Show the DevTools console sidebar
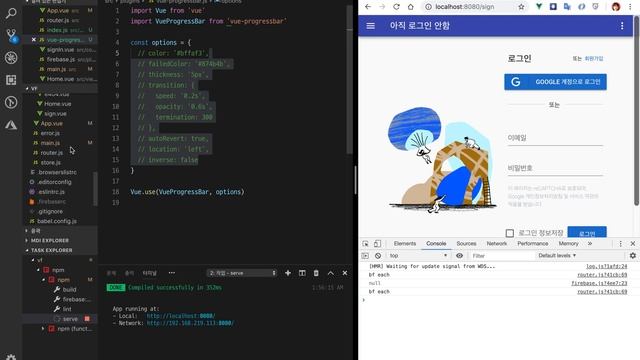This screenshot has height=360, width=640. click(365, 256)
